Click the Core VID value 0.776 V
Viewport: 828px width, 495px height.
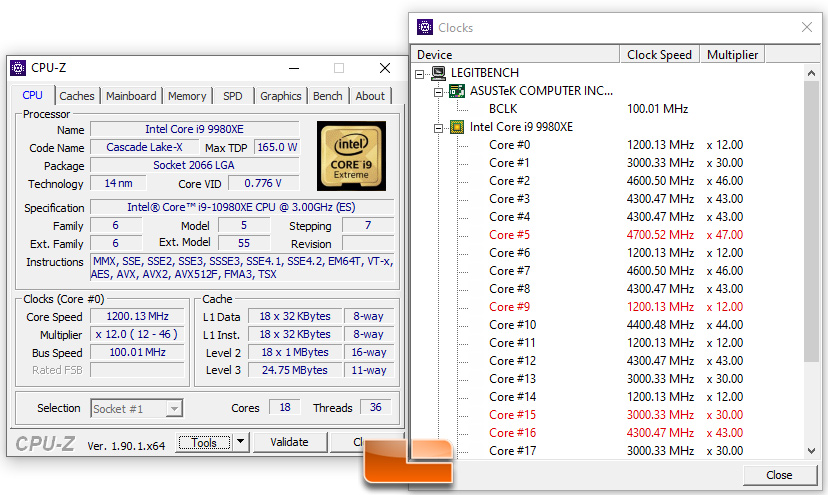pyautogui.click(x=264, y=183)
